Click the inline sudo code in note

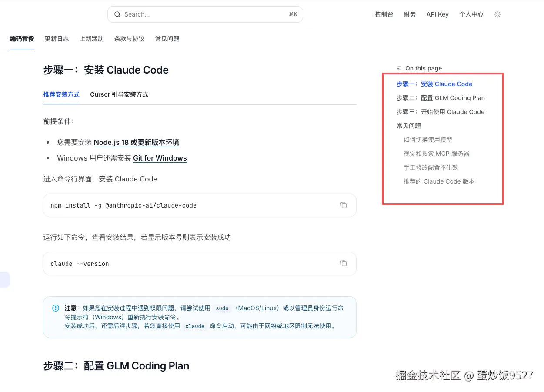[x=222, y=308]
